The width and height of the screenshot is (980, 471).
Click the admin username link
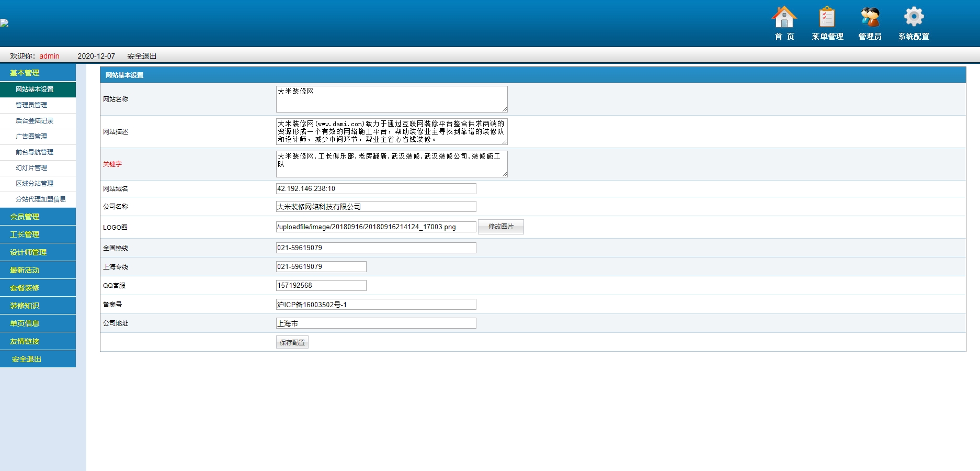click(x=49, y=56)
